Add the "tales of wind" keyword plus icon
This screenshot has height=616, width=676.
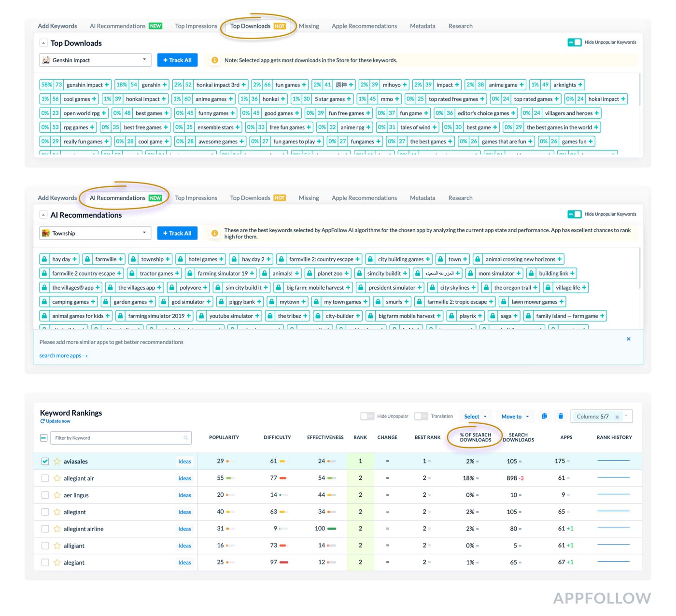pyautogui.click(x=435, y=127)
